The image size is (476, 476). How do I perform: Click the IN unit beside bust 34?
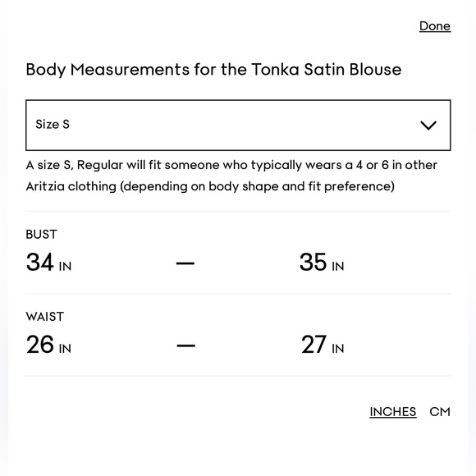pyautogui.click(x=65, y=267)
